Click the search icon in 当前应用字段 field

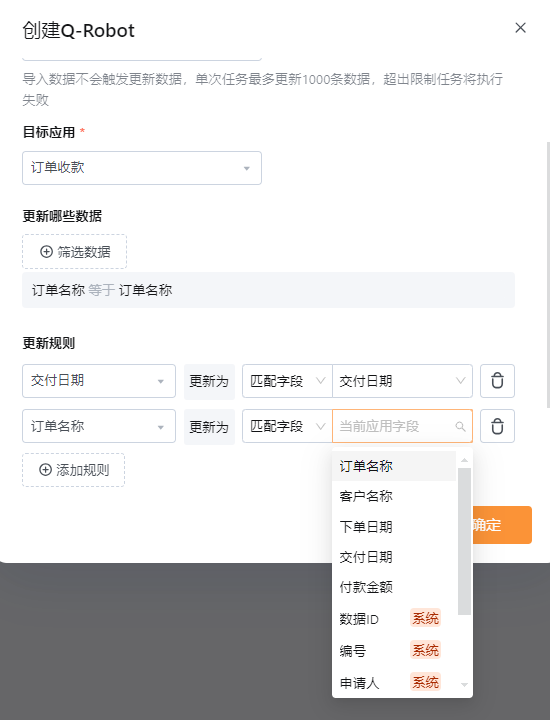(460, 427)
